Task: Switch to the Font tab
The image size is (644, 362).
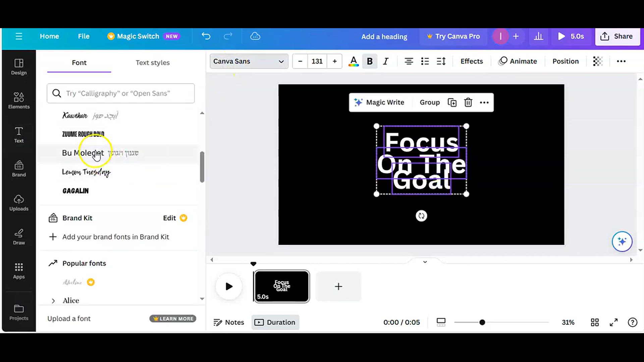Action: pos(79,63)
